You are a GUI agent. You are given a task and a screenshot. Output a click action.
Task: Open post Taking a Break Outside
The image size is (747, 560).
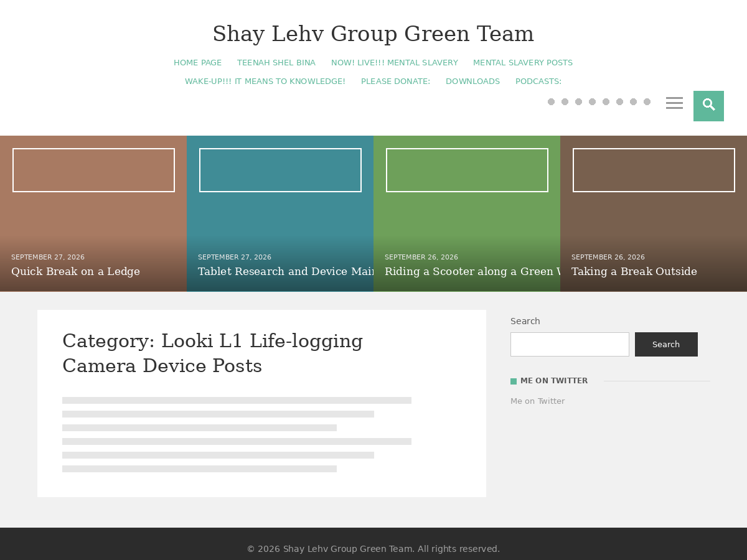[x=634, y=271]
